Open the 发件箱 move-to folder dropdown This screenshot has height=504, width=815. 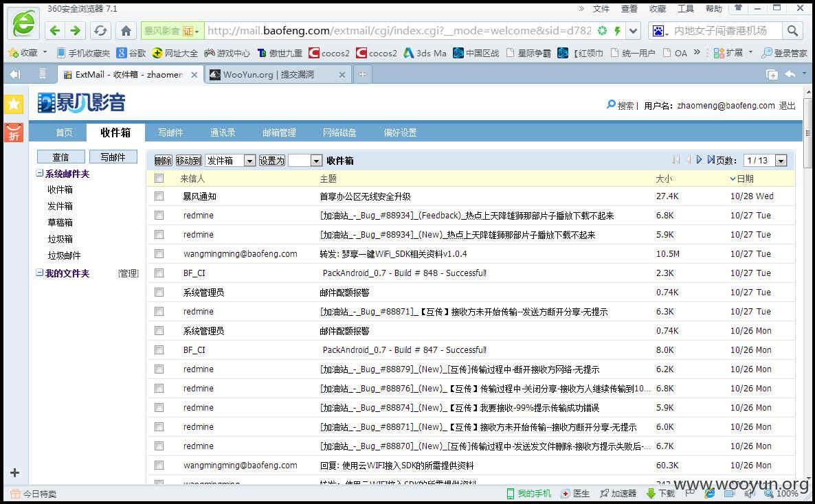[x=230, y=161]
